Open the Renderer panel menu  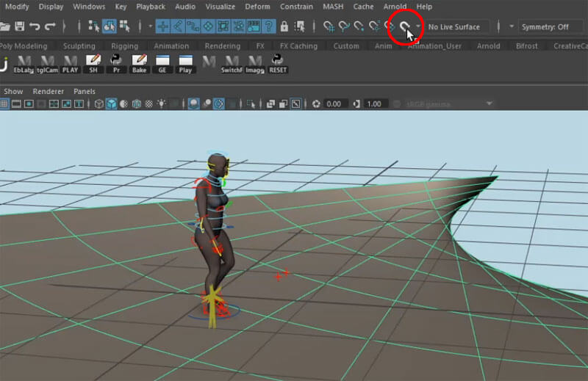tap(49, 91)
